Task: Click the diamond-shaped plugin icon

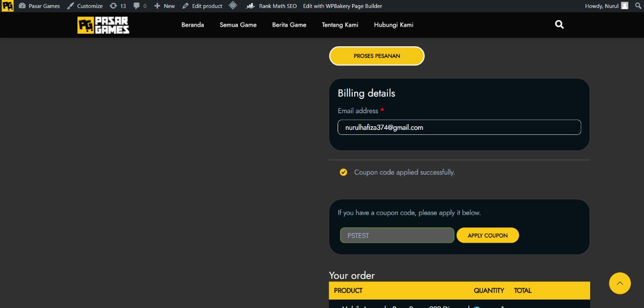Action: click(x=232, y=6)
